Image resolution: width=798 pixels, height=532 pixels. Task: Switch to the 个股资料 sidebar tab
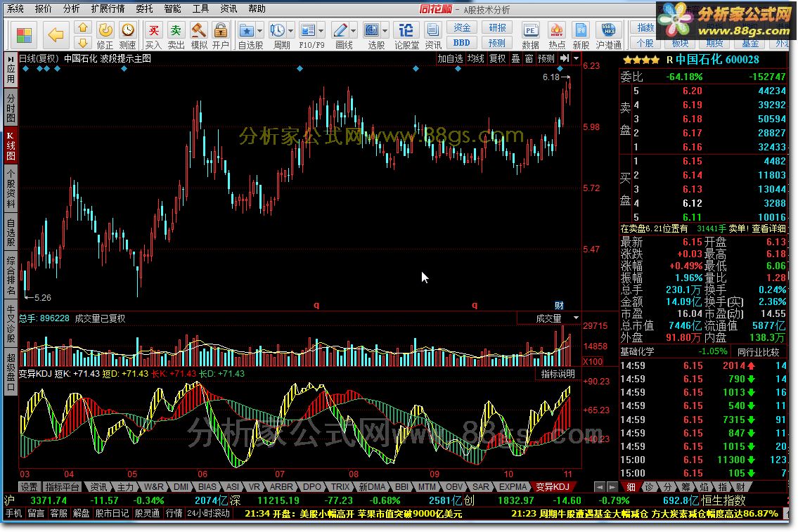coord(11,188)
